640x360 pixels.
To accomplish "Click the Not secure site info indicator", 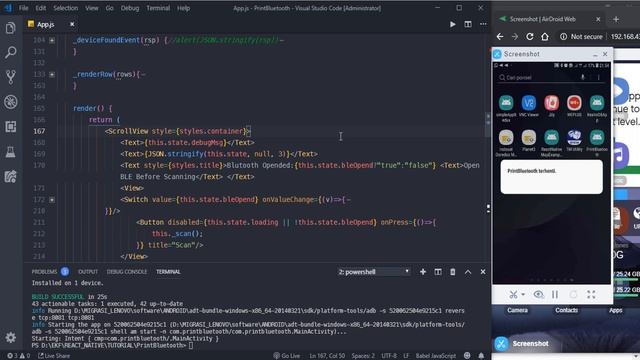I will 581,37.
